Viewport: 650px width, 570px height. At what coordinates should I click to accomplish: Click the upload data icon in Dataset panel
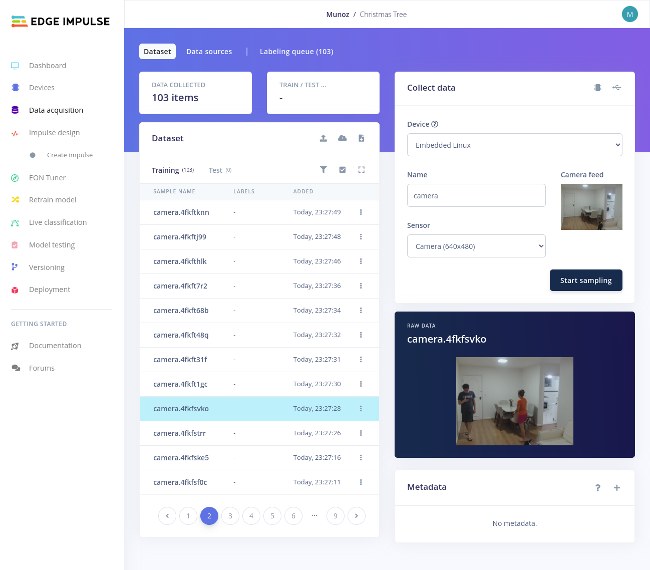pyautogui.click(x=323, y=138)
